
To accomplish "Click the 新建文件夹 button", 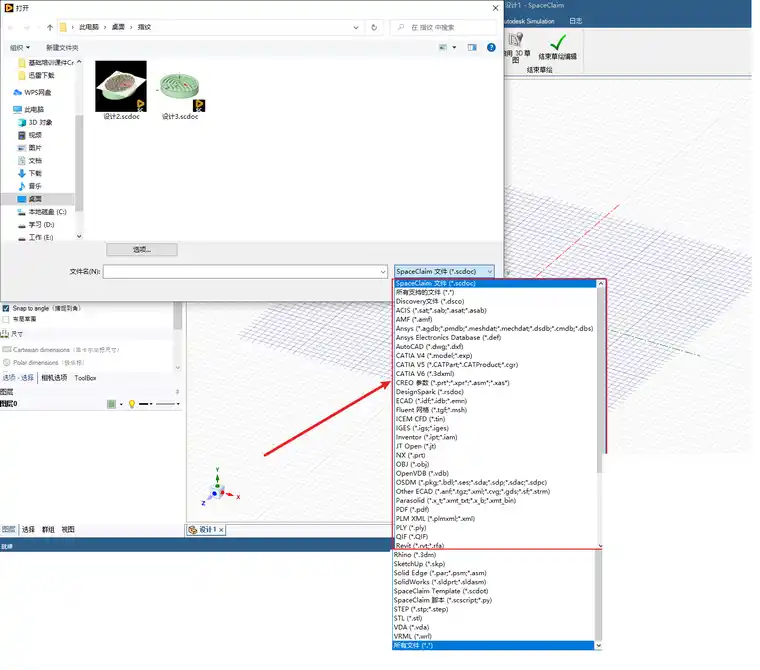I will [x=62, y=48].
